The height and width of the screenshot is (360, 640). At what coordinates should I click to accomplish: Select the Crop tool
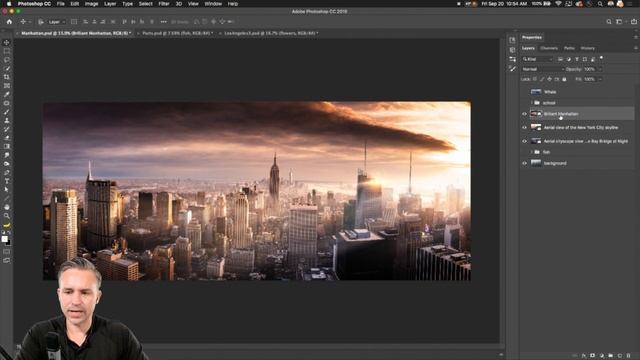click(x=7, y=77)
